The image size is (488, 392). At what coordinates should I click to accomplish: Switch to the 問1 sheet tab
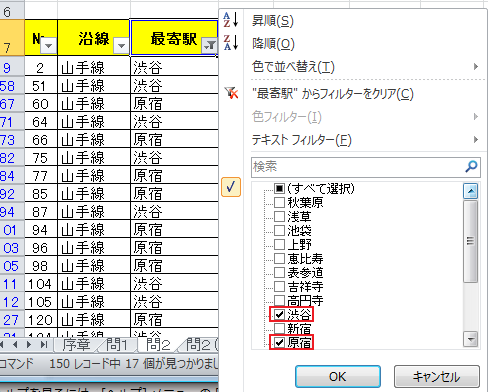pos(117,345)
